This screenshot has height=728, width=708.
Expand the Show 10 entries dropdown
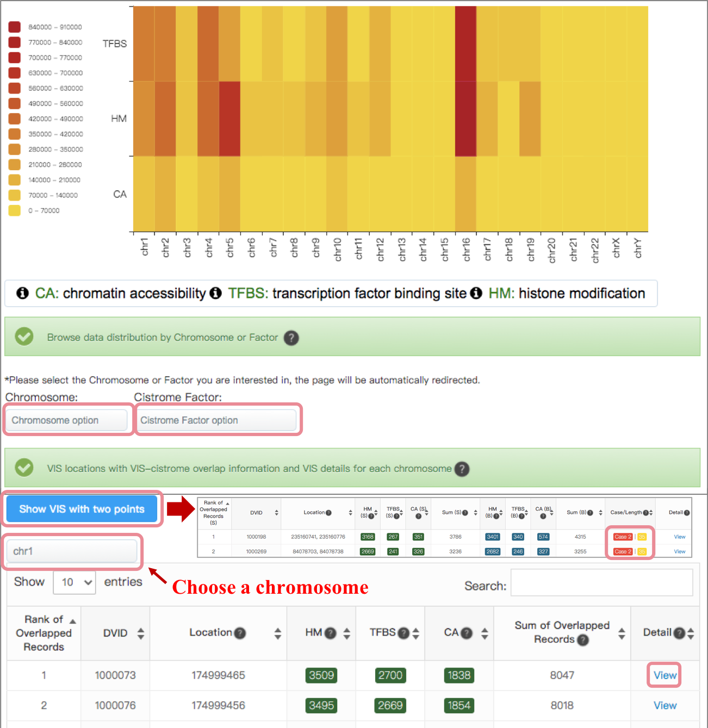pyautogui.click(x=74, y=582)
